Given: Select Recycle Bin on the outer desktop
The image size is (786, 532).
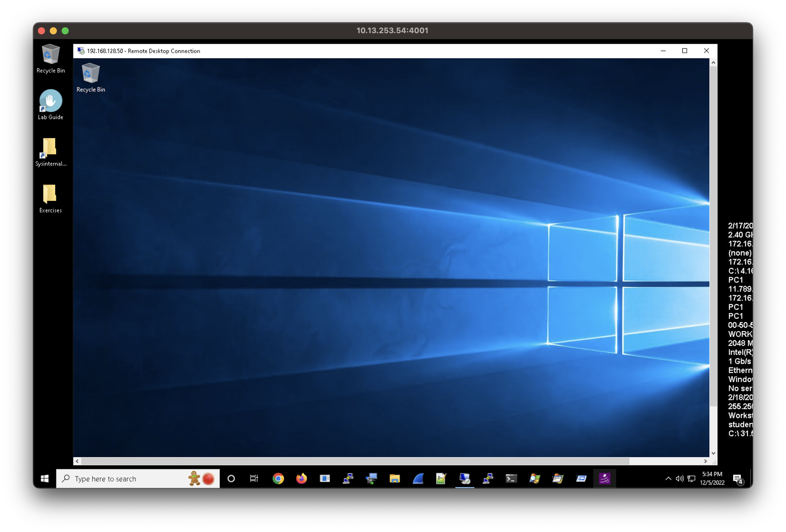Looking at the screenshot, I should coord(51,59).
